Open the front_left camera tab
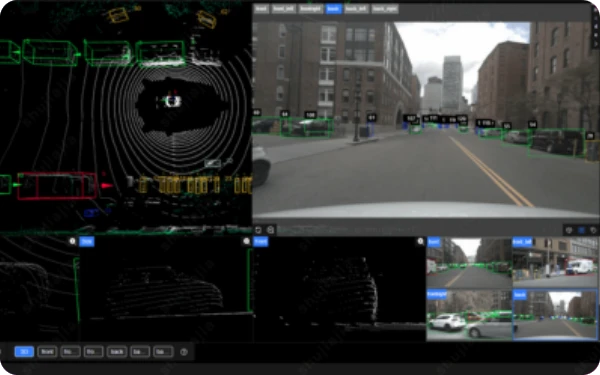This screenshot has height=375, width=600. click(284, 8)
